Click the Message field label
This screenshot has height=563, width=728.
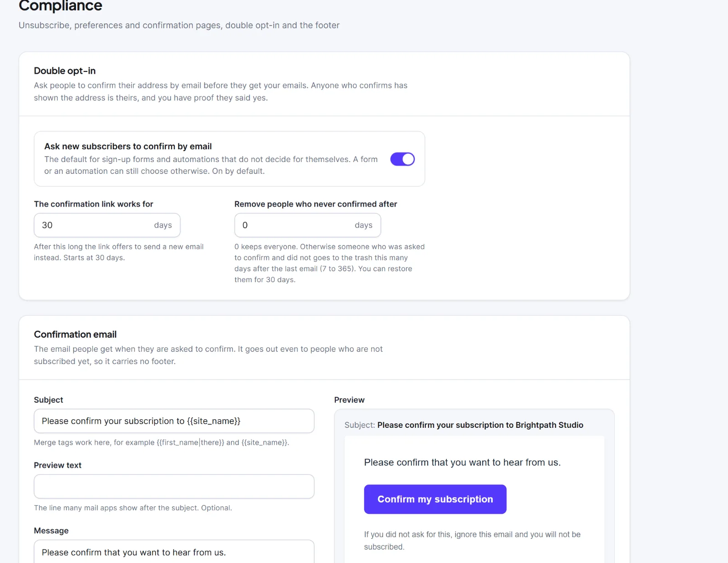(51, 531)
